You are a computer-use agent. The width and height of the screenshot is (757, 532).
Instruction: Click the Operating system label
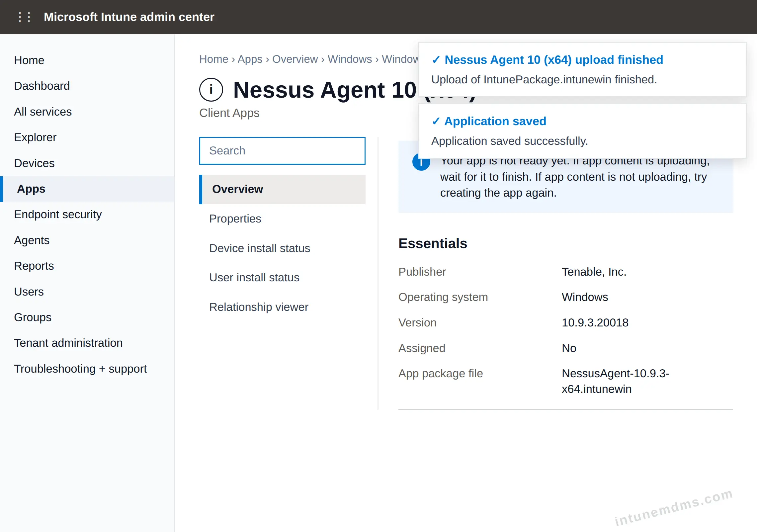click(x=443, y=297)
